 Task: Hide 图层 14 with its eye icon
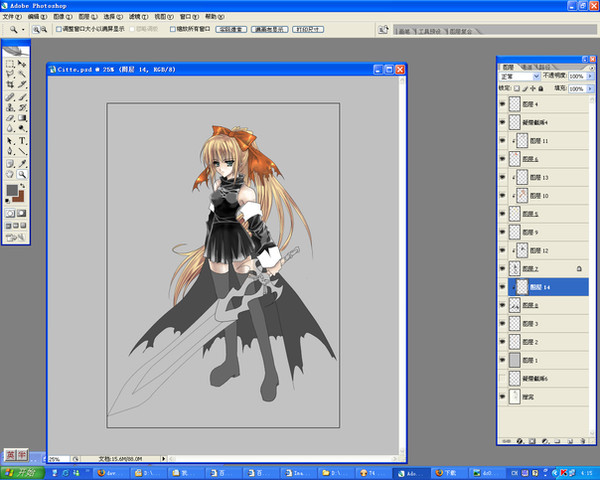pos(502,287)
